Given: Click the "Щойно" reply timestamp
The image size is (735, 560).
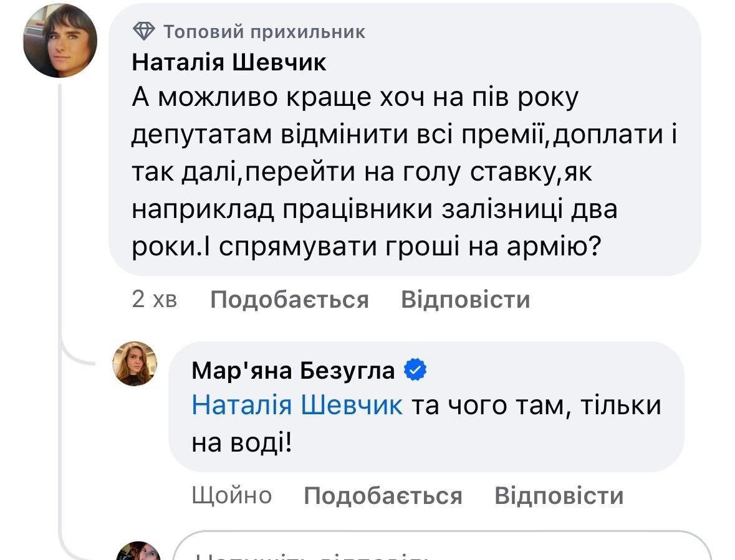Looking at the screenshot, I should click(232, 496).
